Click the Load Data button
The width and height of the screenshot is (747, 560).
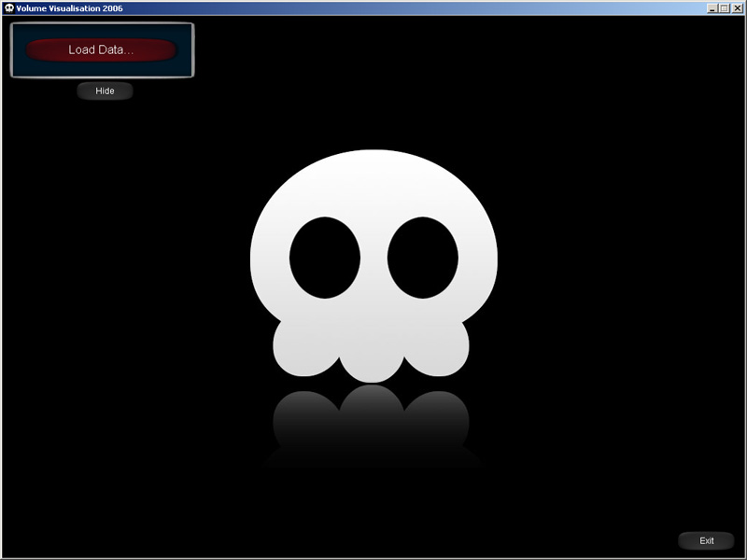(x=101, y=50)
